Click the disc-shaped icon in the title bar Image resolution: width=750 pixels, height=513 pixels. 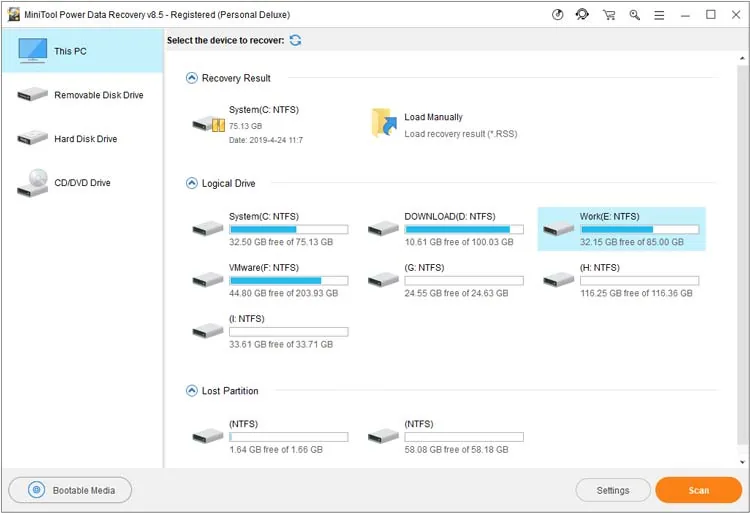point(557,15)
